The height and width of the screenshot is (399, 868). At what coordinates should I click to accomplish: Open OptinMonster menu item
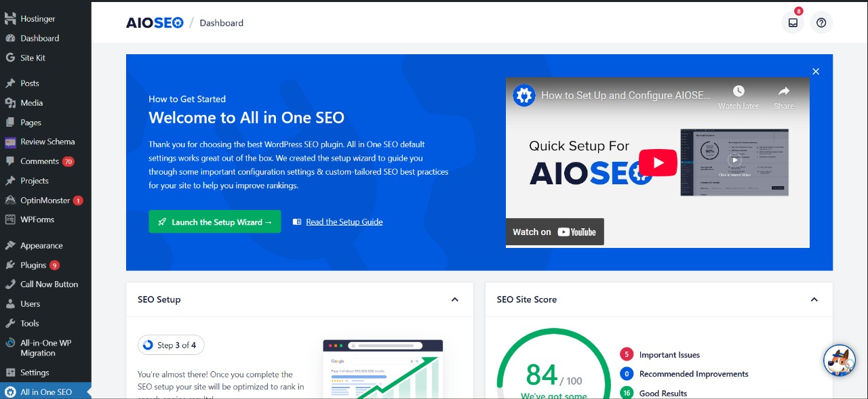click(x=45, y=201)
